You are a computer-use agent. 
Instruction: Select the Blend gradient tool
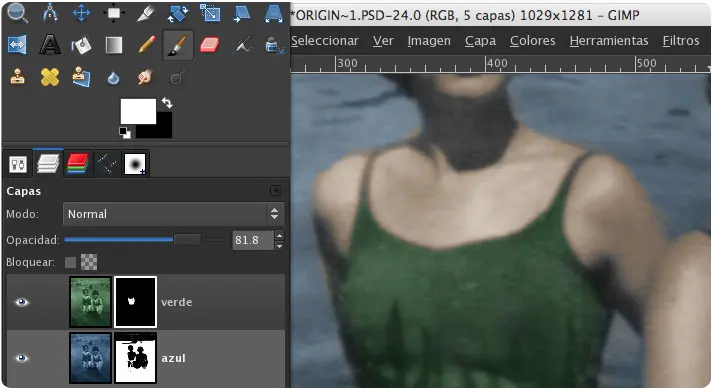(x=113, y=45)
